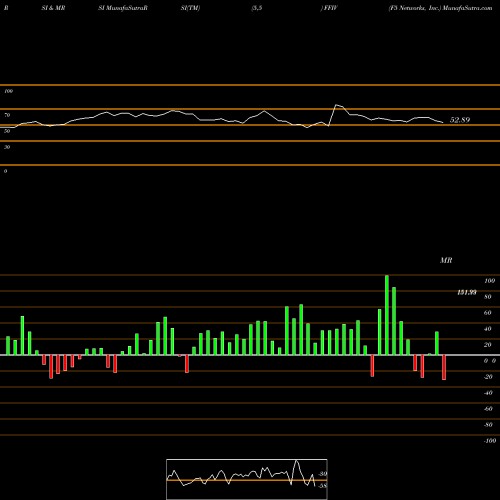Click the FFIV ticker symbol in header
This screenshot has height=500, width=500.
pyautogui.click(x=331, y=8)
